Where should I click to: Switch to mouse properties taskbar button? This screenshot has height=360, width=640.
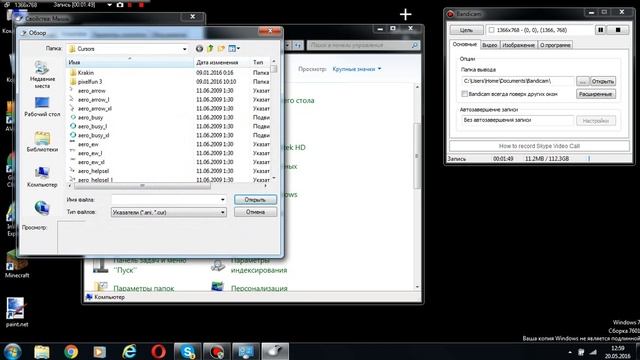(x=275, y=351)
